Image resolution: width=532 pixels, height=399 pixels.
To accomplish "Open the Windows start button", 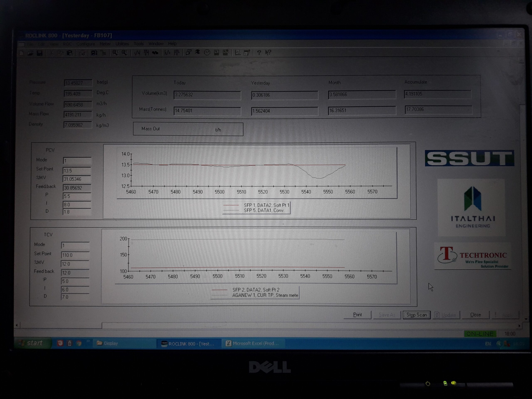I will [32, 343].
